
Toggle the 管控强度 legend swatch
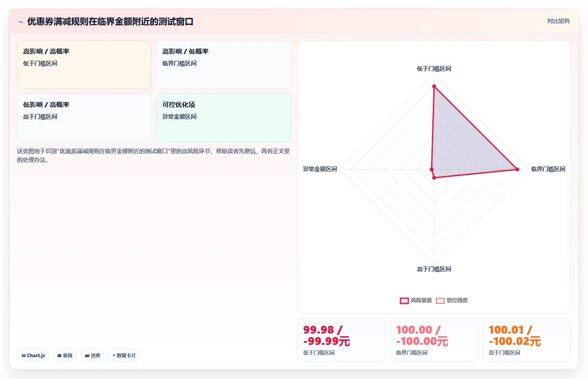tap(440, 300)
